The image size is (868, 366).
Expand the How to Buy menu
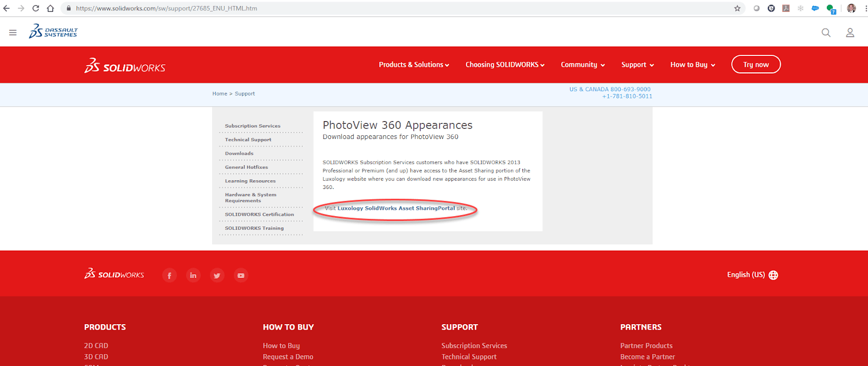point(693,65)
